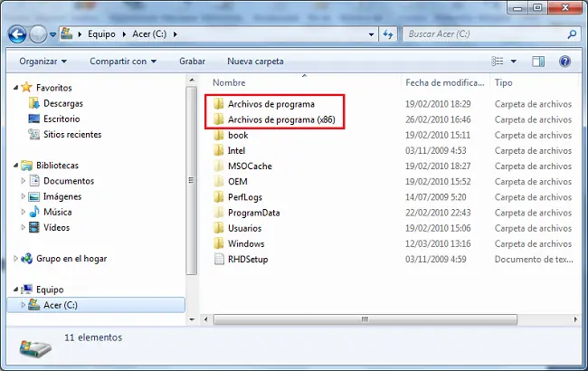Open help with the question mark icon
The height and width of the screenshot is (371, 588).
(x=564, y=62)
